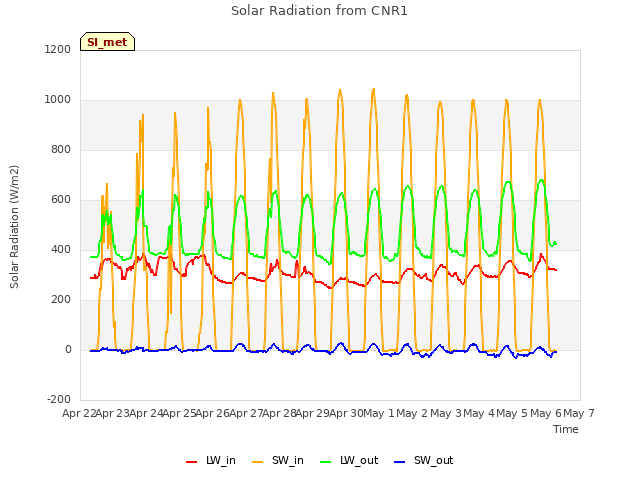Click the 1000 y-axis tick label
This screenshot has height=480, width=640.
coord(58,100)
